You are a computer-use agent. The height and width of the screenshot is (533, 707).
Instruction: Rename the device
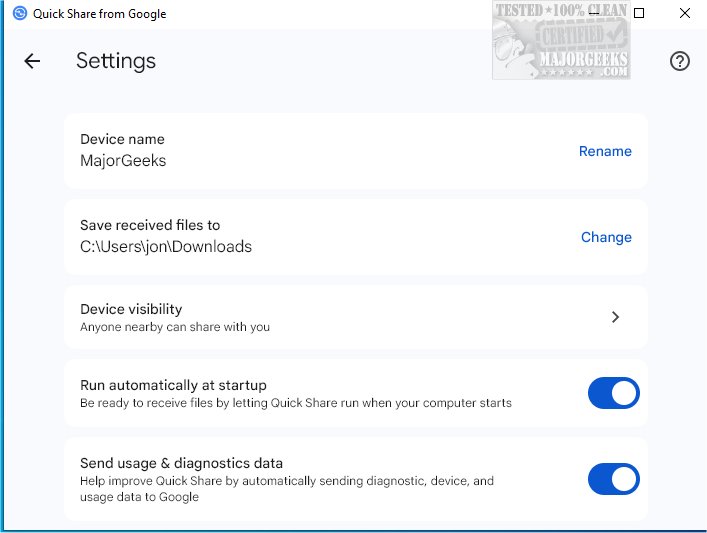pyautogui.click(x=605, y=151)
